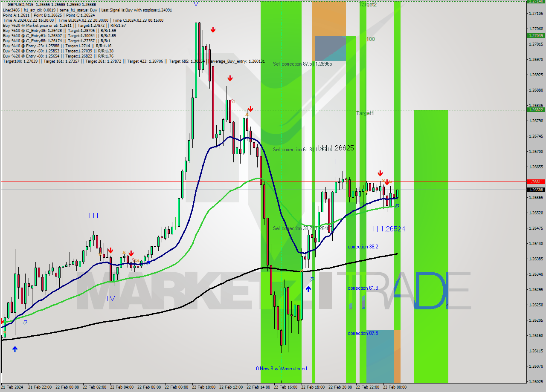Select the red sell arrow above the tallest peak candle
546x392 pixels.
tap(213, 30)
